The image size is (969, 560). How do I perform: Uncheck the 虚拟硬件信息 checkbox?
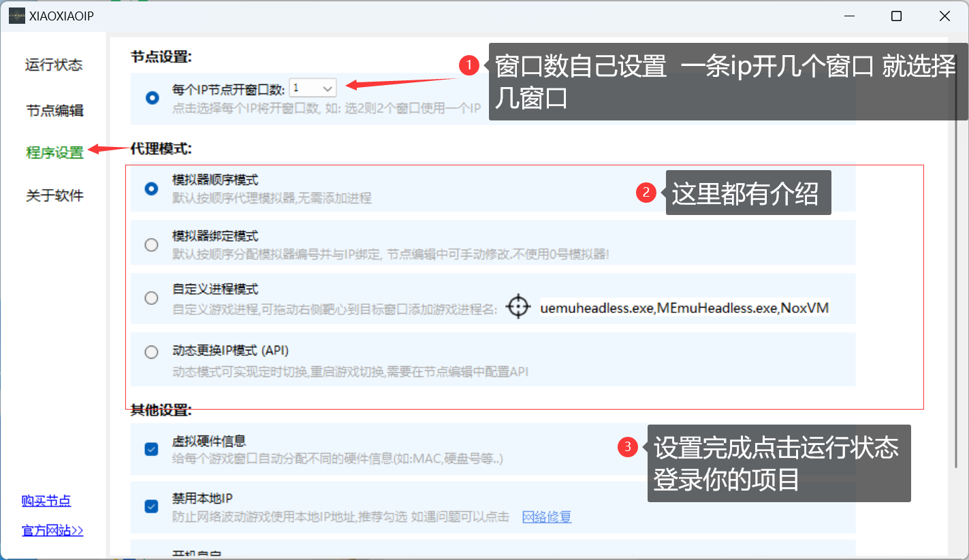(x=152, y=449)
